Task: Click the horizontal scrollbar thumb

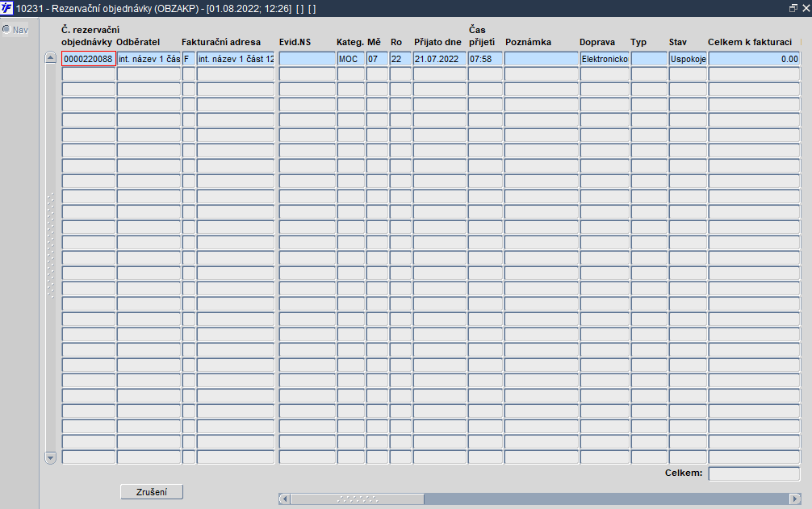Action: point(358,499)
